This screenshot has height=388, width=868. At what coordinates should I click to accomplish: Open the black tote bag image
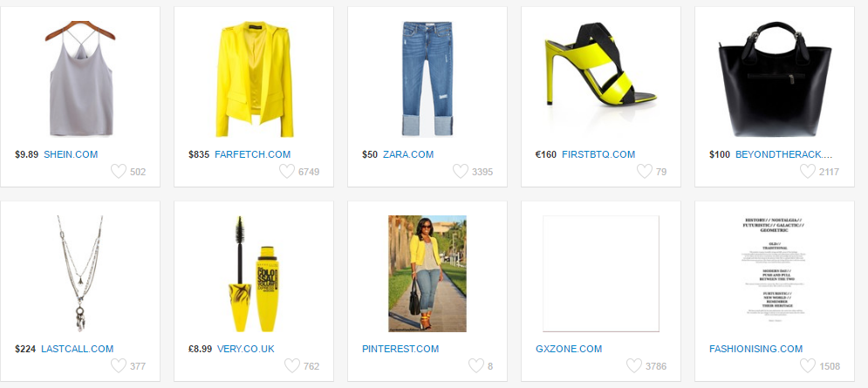[x=775, y=79]
